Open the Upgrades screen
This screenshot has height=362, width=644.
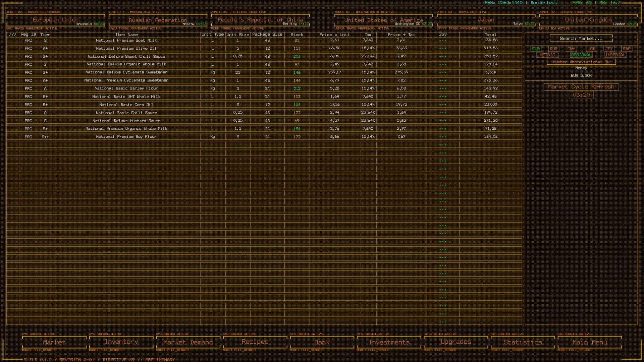[x=456, y=342]
